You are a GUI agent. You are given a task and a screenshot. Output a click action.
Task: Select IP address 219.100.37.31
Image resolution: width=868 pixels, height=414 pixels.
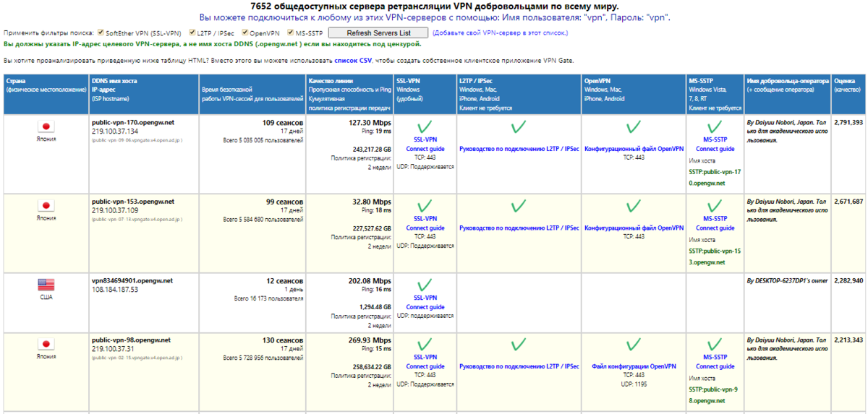[x=113, y=348]
